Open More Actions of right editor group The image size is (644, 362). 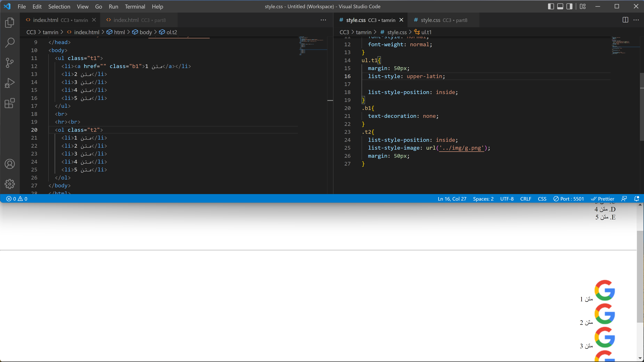click(636, 20)
